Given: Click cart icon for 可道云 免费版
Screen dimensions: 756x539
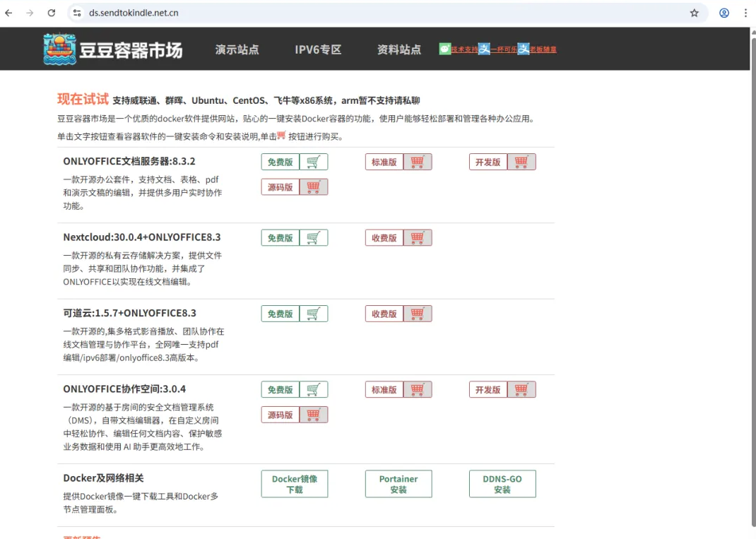Looking at the screenshot, I should point(314,314).
